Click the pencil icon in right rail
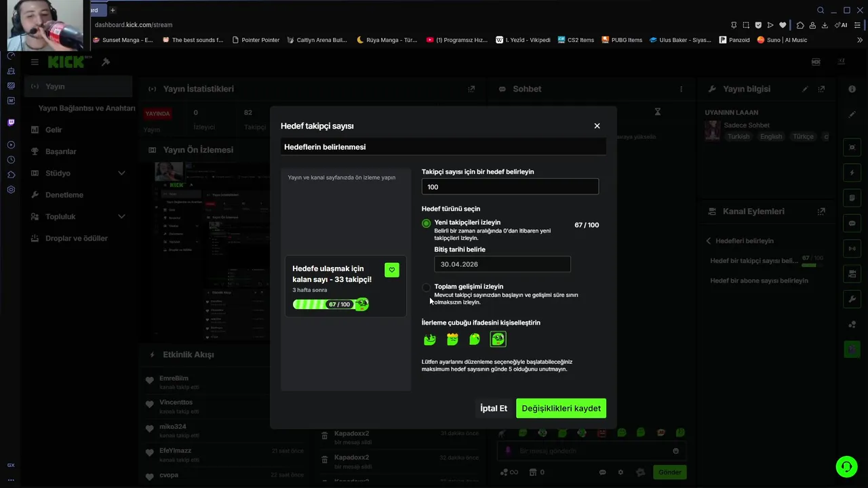Screen dimensions: 868x488 852,115
